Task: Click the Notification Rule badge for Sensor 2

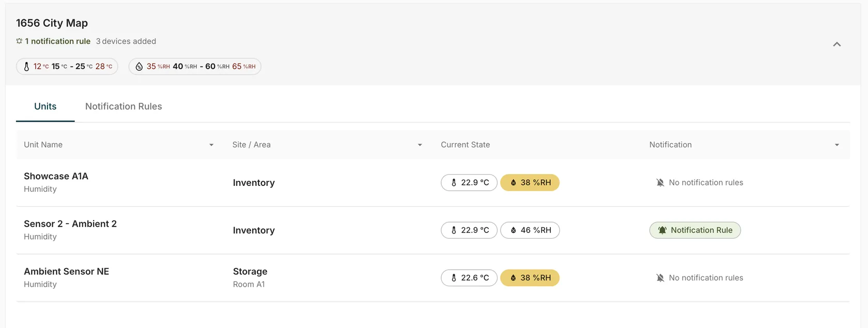Action: coord(695,230)
